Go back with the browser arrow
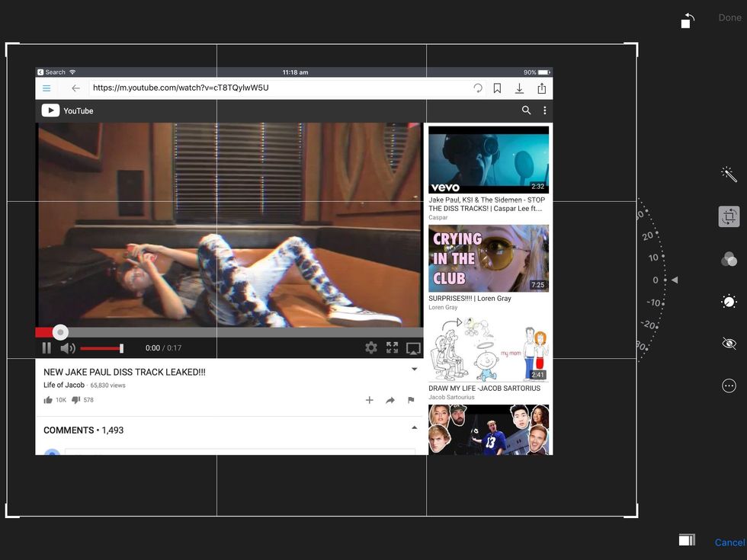The image size is (747, 560). click(x=75, y=88)
